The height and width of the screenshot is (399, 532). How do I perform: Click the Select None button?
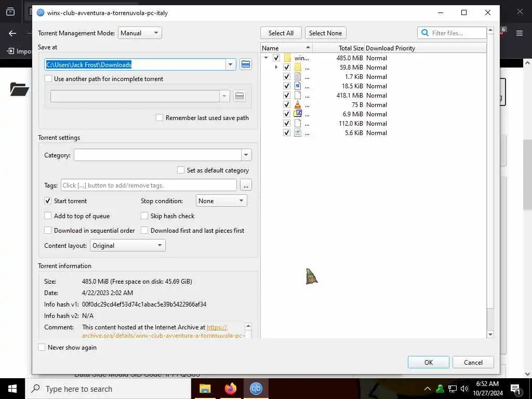coord(325,33)
